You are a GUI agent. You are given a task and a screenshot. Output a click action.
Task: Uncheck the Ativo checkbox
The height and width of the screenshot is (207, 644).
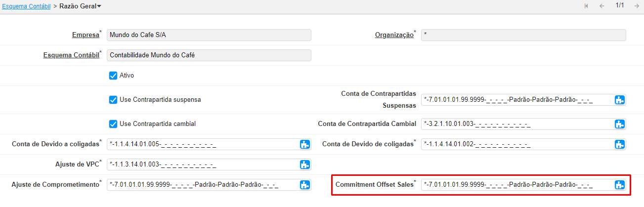click(x=113, y=76)
